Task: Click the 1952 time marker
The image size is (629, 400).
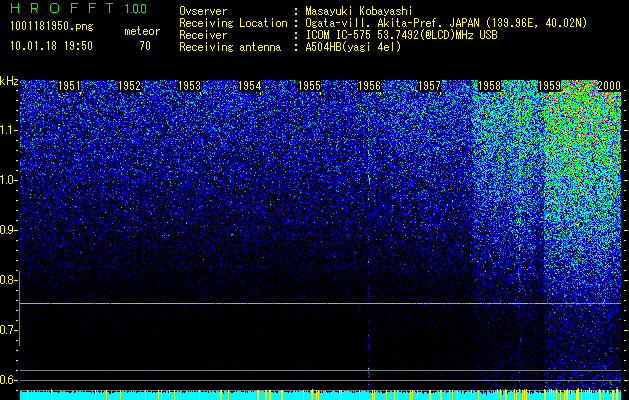Action: click(x=130, y=86)
